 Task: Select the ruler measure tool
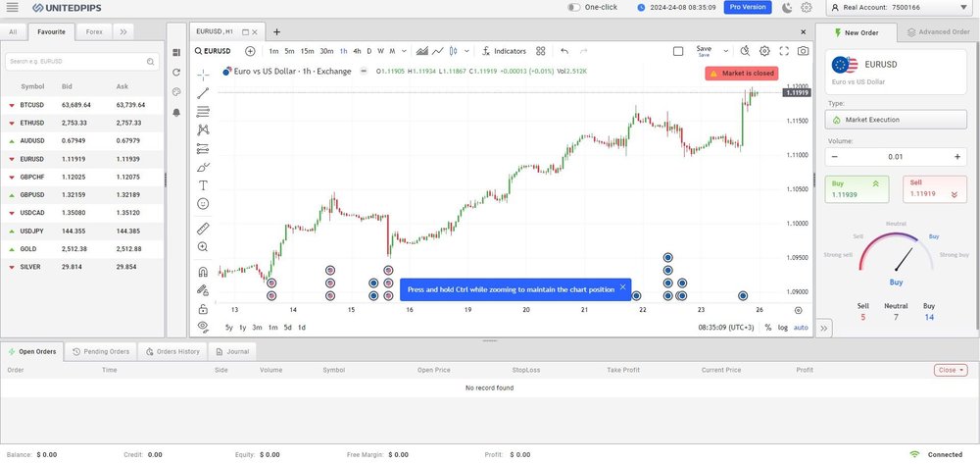coord(203,229)
